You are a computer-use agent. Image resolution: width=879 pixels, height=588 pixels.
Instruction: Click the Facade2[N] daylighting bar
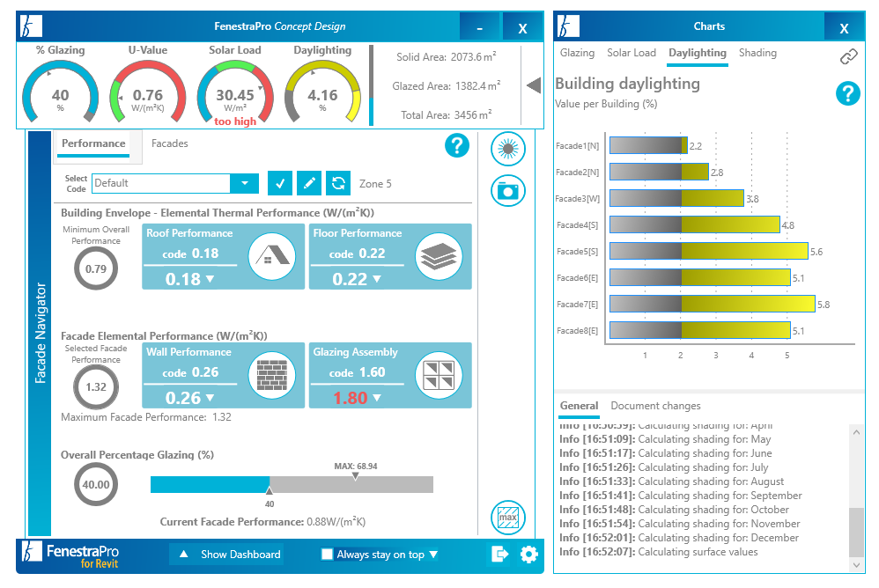(659, 172)
